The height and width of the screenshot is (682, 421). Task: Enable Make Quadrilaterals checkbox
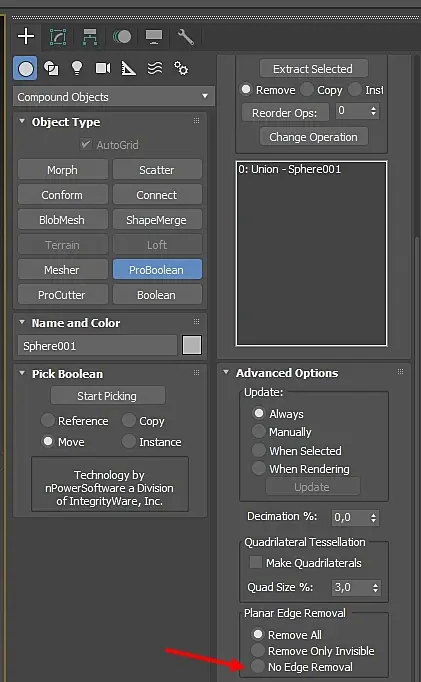point(255,562)
